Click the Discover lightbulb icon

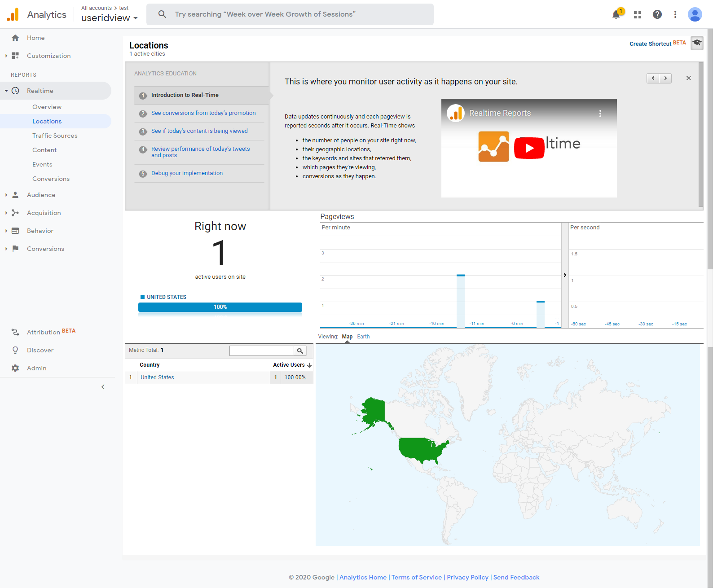click(x=15, y=350)
